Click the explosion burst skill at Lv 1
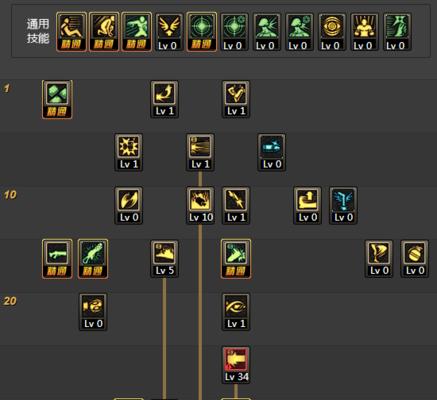Screen dimensions: 437x400 pos(129,152)
